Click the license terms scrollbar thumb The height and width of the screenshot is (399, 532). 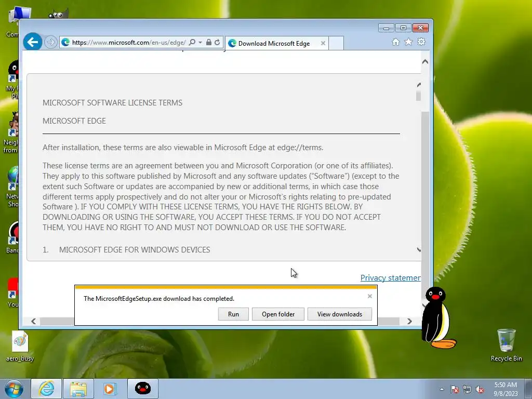coord(418,96)
